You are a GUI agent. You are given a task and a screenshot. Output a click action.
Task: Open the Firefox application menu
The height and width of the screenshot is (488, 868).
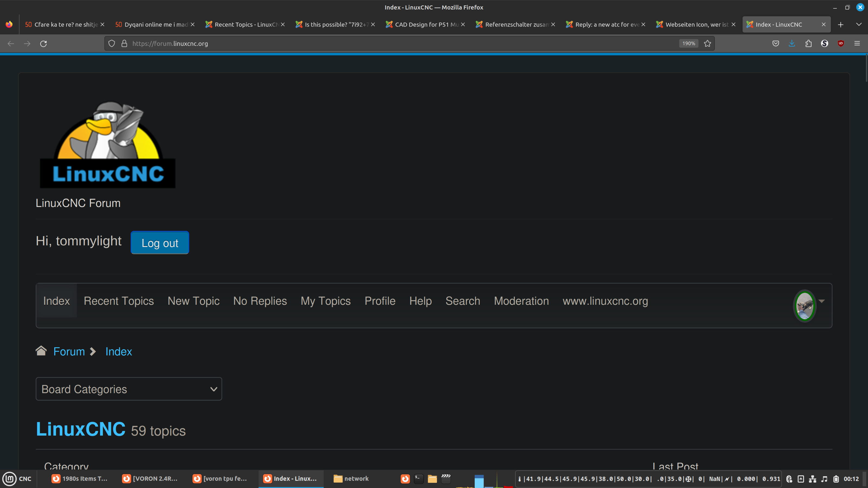(857, 43)
